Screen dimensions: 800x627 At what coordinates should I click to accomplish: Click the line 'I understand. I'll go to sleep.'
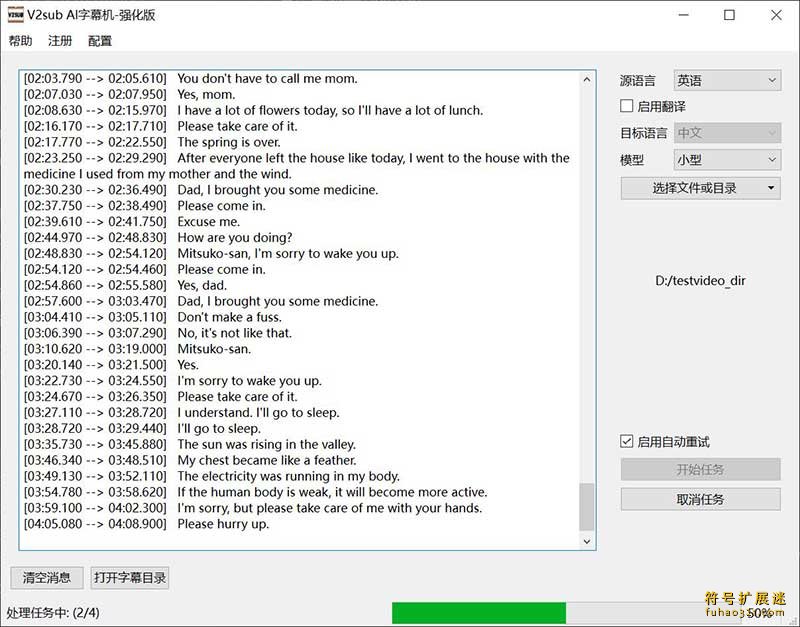(258, 412)
